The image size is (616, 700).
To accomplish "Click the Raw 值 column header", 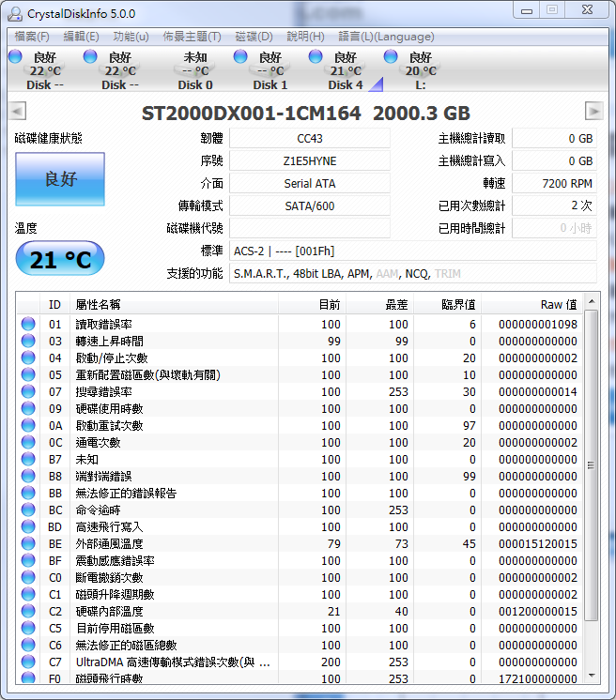I will (x=531, y=304).
